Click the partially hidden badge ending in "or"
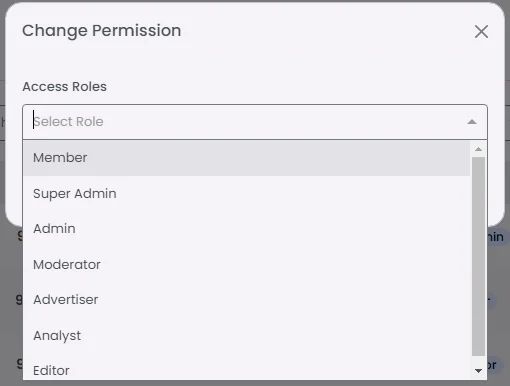The image size is (510, 386). click(x=492, y=365)
